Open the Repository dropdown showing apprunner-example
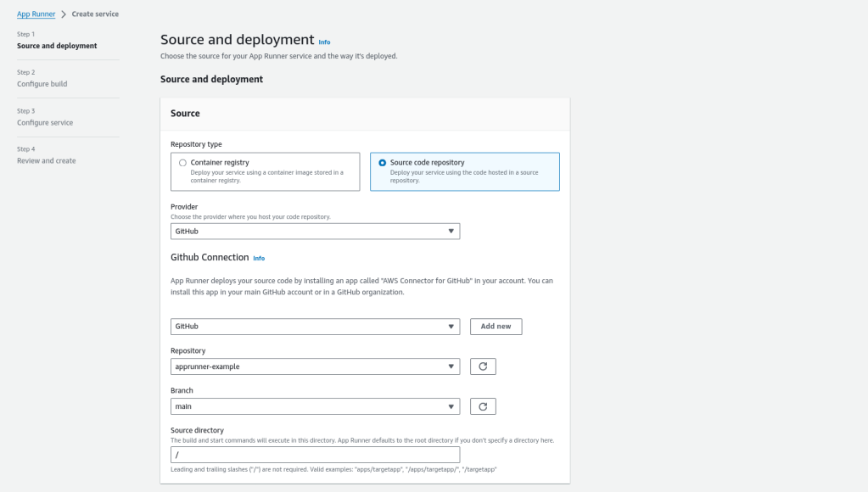 coord(315,367)
